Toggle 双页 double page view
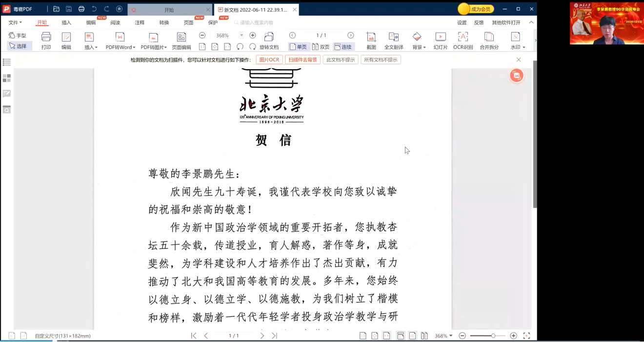644x342 pixels. 321,47
